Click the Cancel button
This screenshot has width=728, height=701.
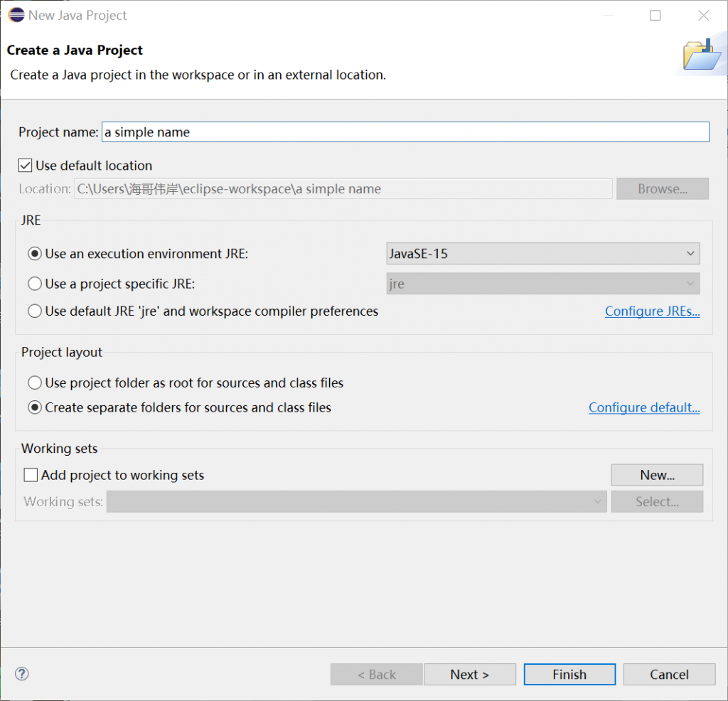(669, 674)
